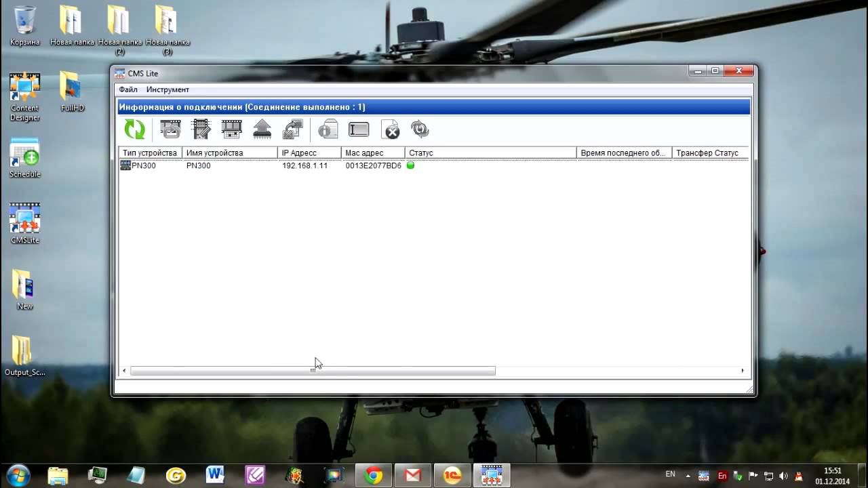Click the PN300 device type row icon
The width and height of the screenshot is (868, 488).
(x=125, y=165)
